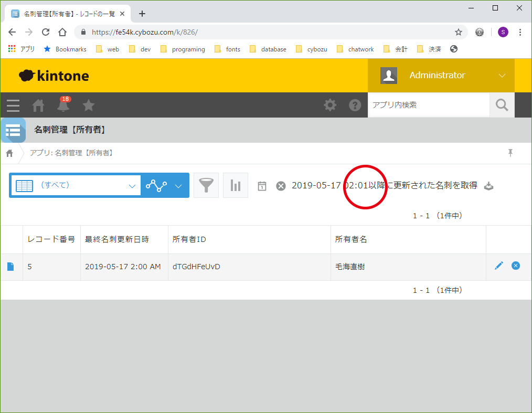Click breadcrumb home icon

[9, 153]
